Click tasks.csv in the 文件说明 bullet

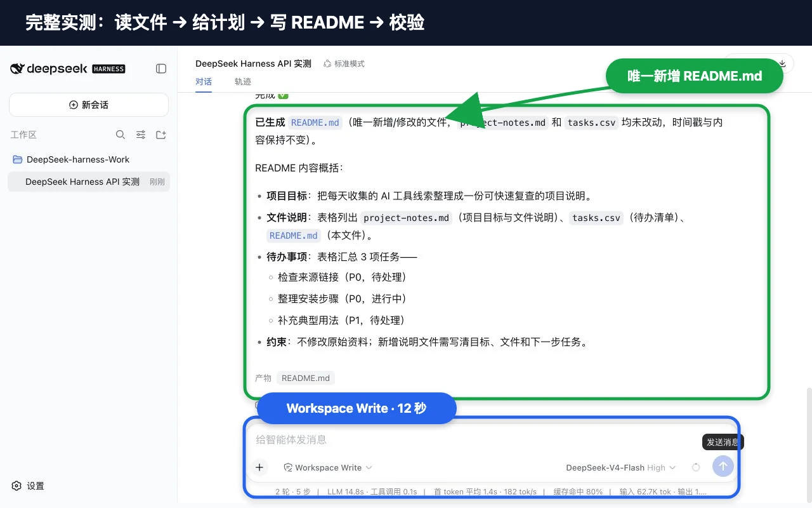(596, 218)
